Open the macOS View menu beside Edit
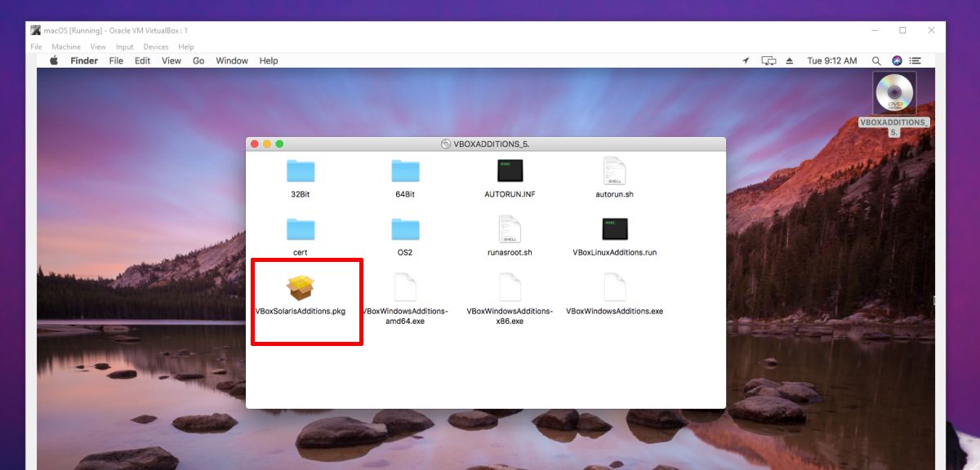Viewport: 980px width, 470px height. (x=171, y=60)
